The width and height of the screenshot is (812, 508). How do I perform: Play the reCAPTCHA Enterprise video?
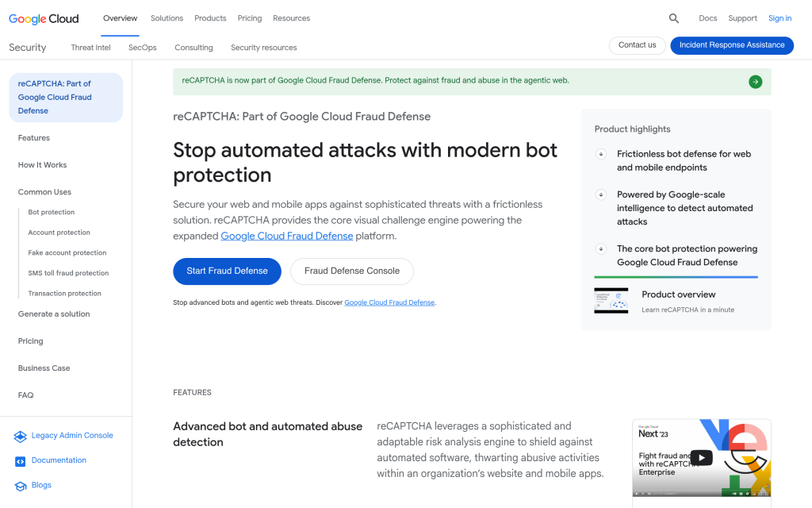pyautogui.click(x=701, y=457)
